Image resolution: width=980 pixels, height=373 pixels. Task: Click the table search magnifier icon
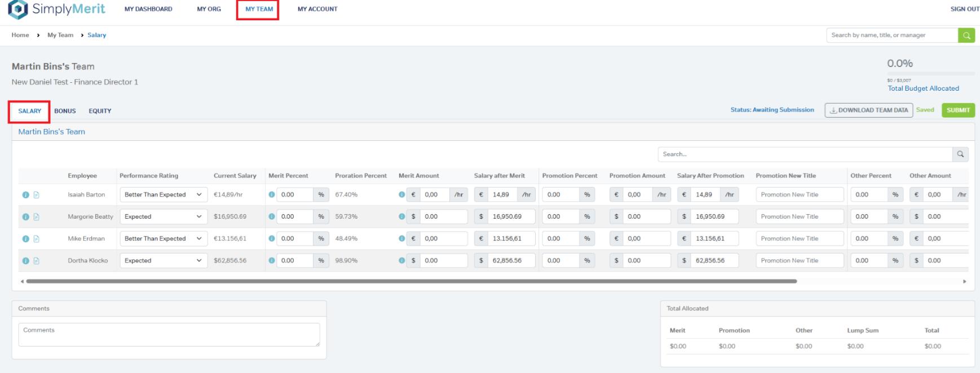point(960,154)
